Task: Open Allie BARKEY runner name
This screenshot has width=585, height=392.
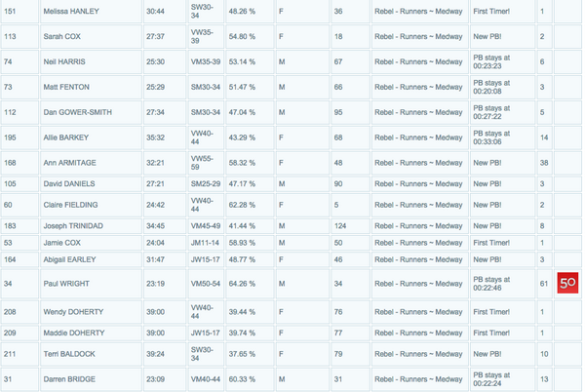Action: pyautogui.click(x=66, y=137)
